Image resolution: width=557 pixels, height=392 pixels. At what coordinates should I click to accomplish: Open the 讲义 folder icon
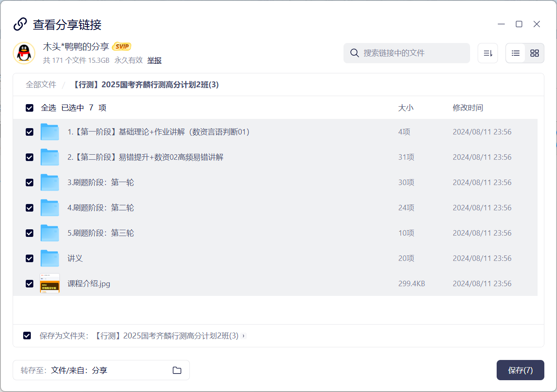(50, 258)
